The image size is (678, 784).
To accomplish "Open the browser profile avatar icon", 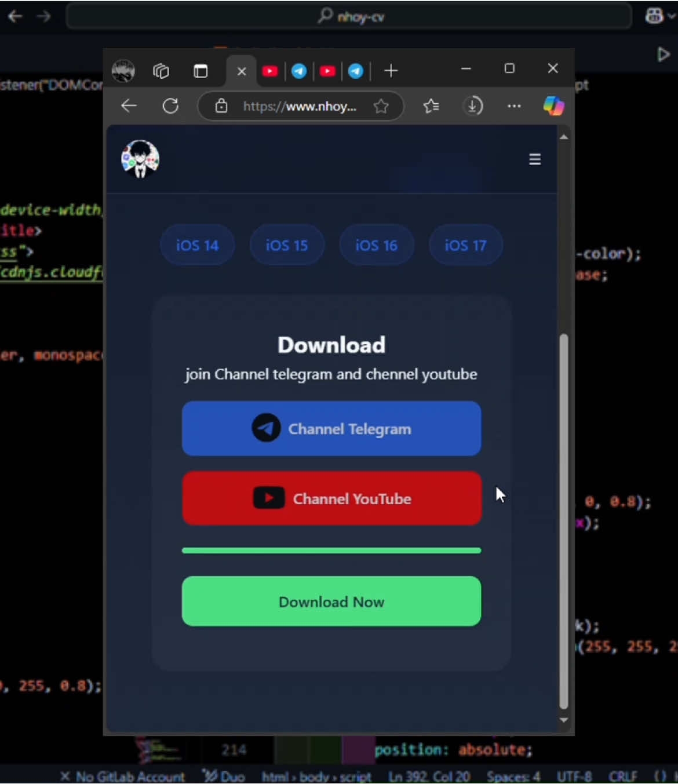I will (123, 71).
